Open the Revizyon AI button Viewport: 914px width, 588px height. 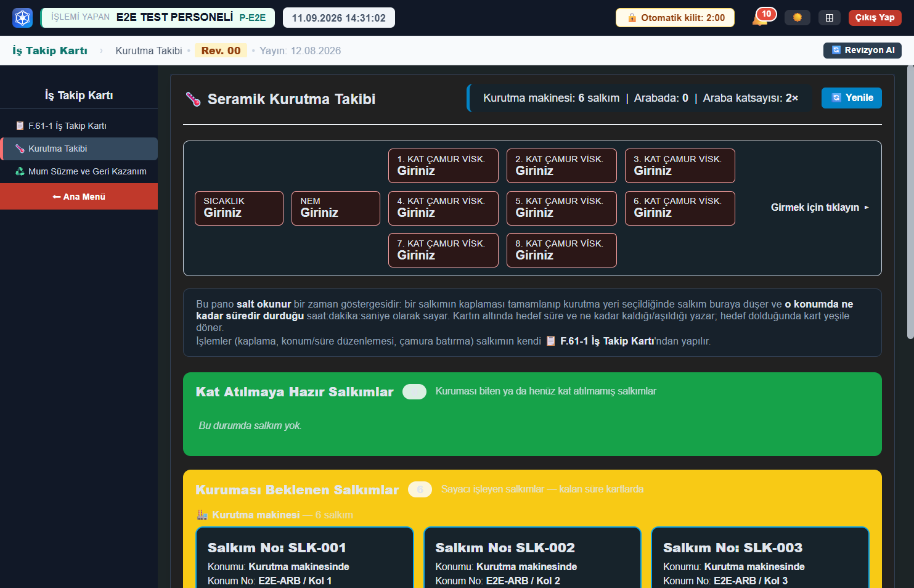click(x=862, y=51)
